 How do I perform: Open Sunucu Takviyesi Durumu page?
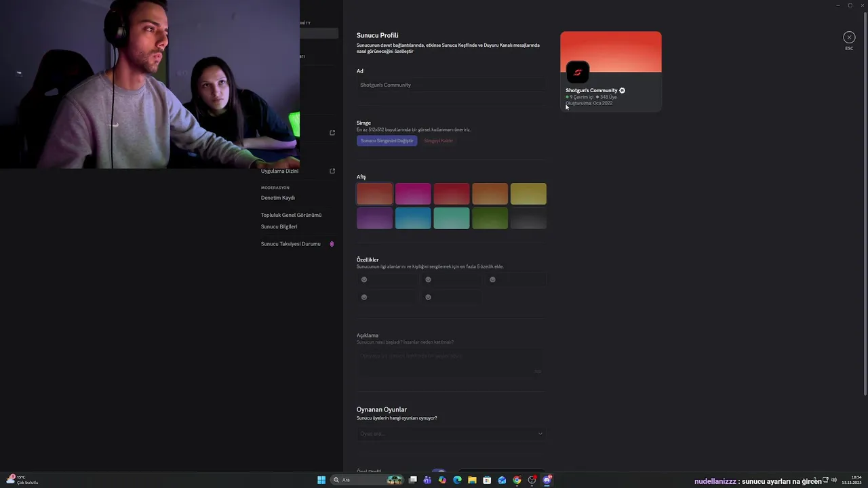tap(290, 244)
